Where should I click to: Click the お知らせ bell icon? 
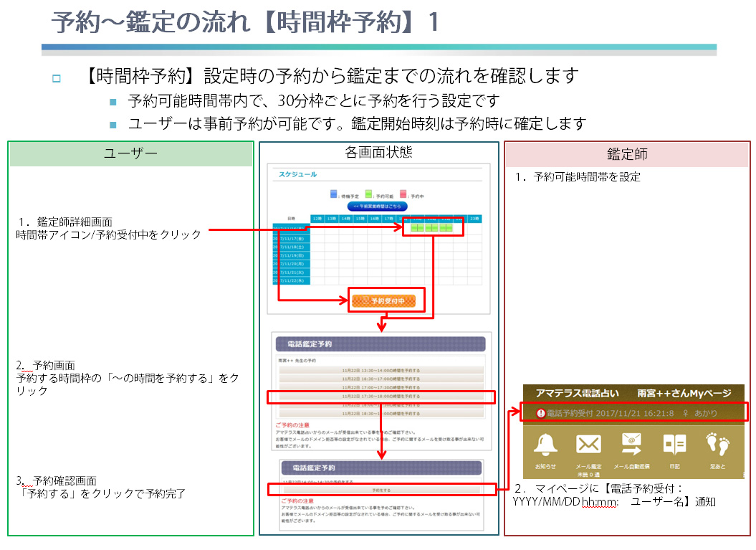pos(545,445)
